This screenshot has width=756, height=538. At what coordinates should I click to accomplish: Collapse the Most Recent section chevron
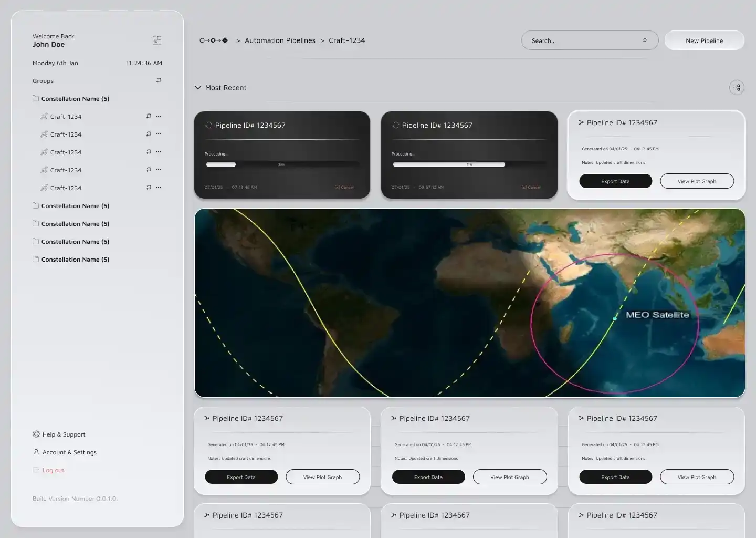click(x=198, y=88)
